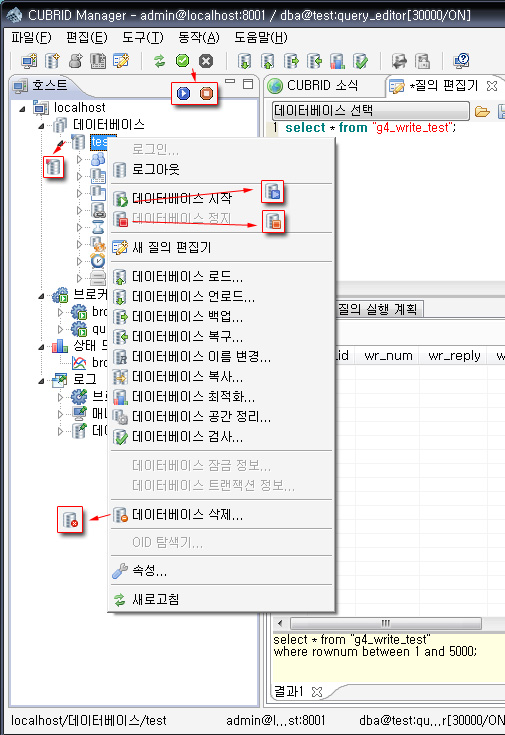
Task: Choose 로그아웃 from the context menu
Action: coord(221,169)
